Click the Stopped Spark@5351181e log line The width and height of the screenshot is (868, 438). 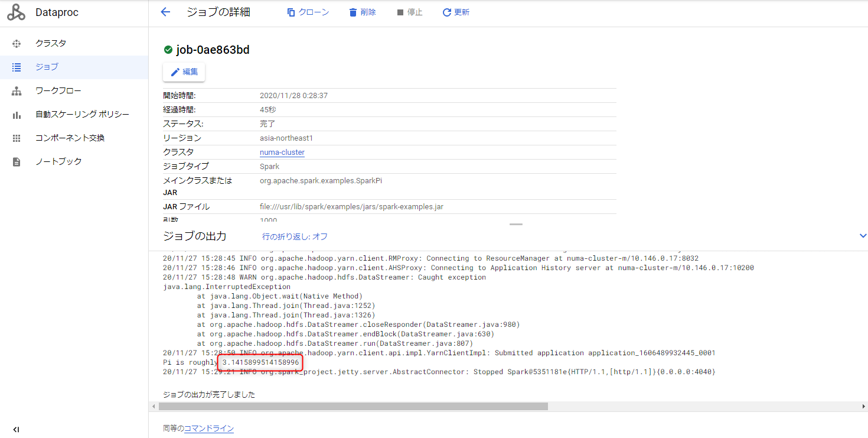click(439, 372)
